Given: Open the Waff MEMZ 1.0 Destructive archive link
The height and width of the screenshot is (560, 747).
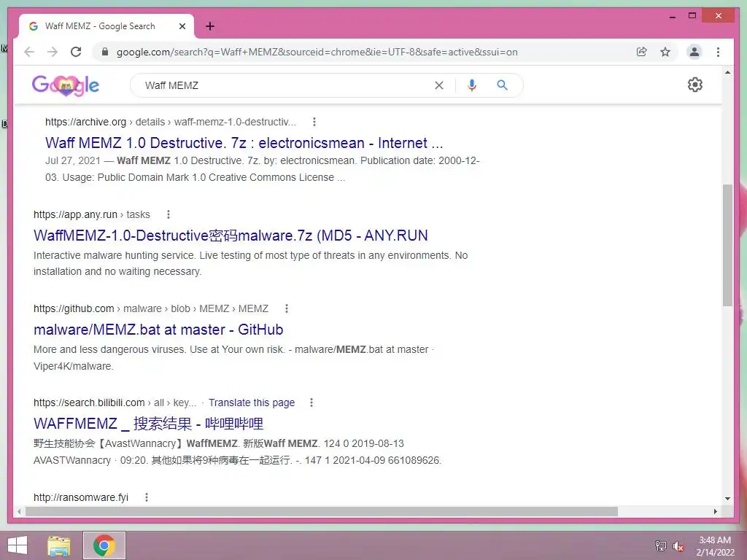Looking at the screenshot, I should tap(244, 143).
